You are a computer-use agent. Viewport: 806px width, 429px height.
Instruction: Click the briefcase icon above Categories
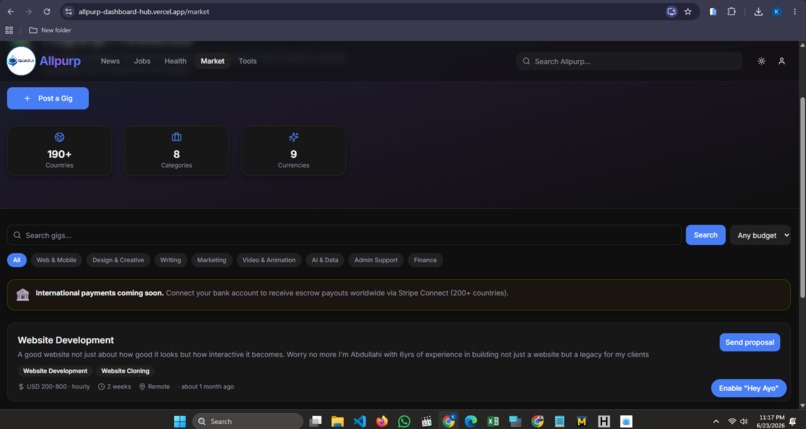pos(176,137)
